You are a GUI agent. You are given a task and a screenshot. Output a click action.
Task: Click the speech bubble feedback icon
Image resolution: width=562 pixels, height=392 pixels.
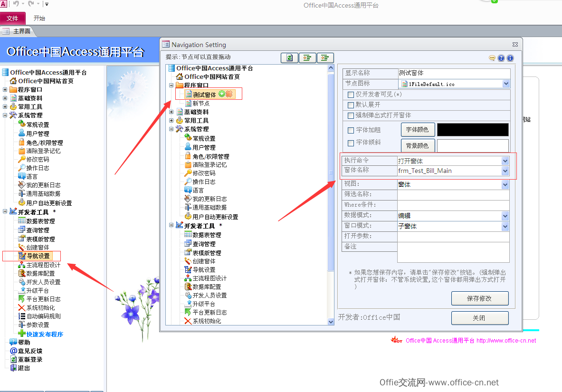point(492,58)
